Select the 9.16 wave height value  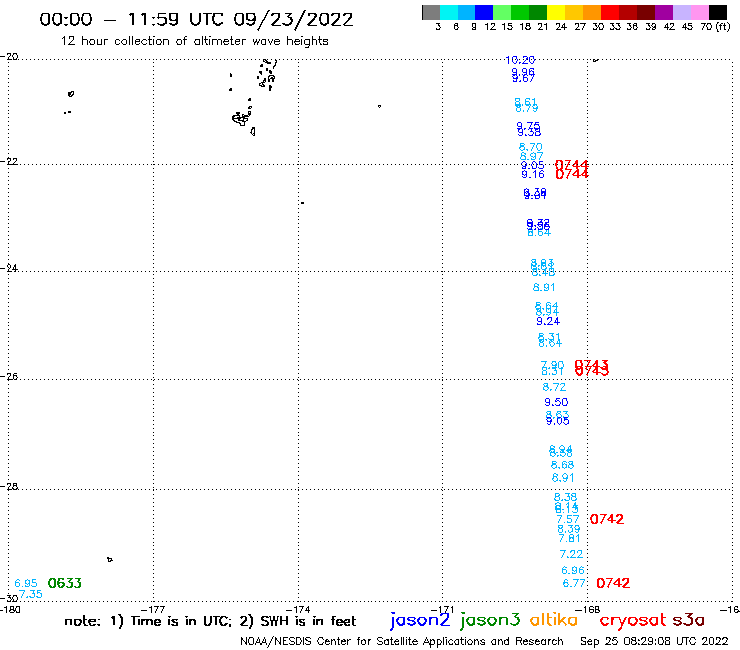pos(533,175)
